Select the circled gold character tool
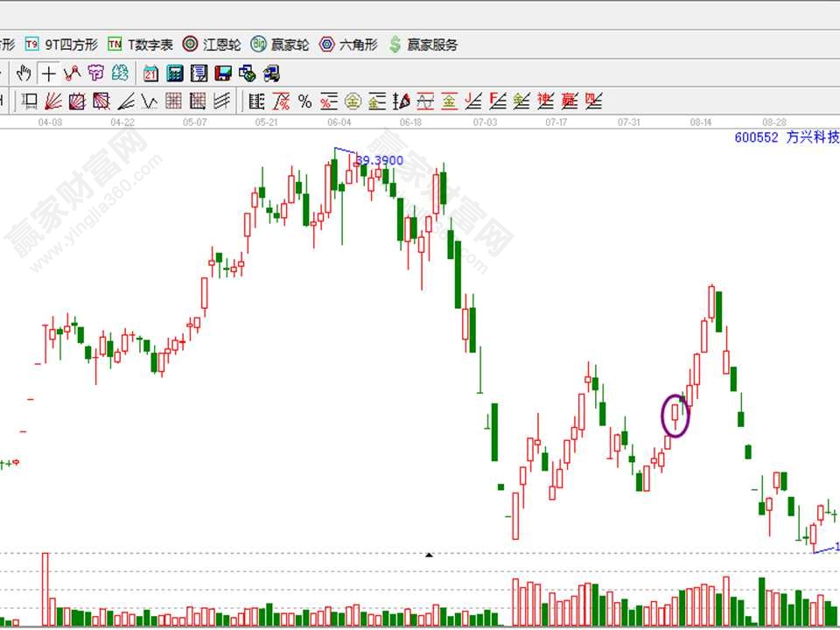 pyautogui.click(x=353, y=101)
